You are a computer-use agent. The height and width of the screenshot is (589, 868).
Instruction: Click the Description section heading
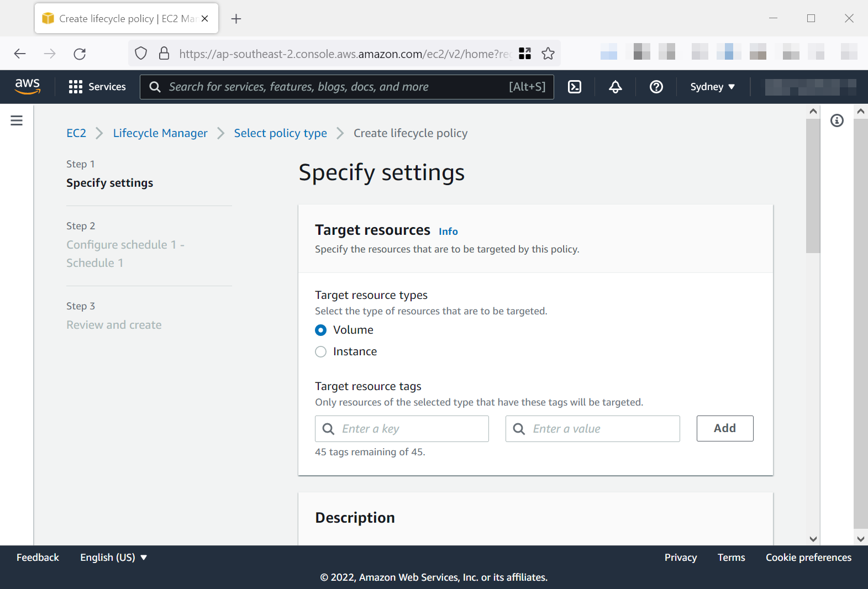tap(355, 518)
